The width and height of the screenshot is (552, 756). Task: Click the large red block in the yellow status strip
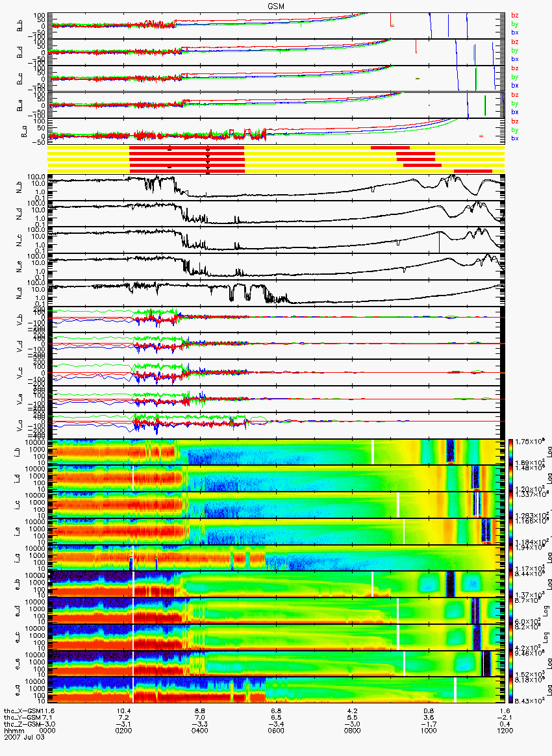(x=187, y=158)
